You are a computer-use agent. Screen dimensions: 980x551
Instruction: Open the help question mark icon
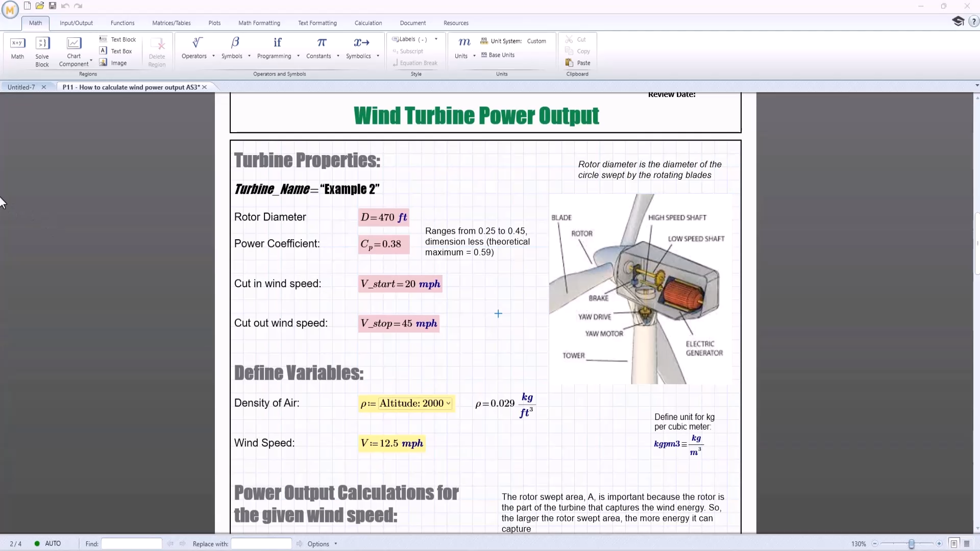click(973, 21)
